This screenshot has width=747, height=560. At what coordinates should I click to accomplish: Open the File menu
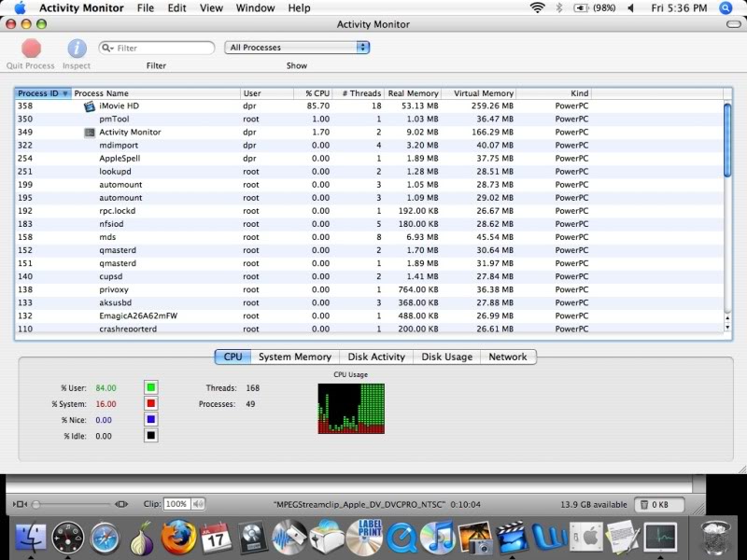(x=146, y=8)
